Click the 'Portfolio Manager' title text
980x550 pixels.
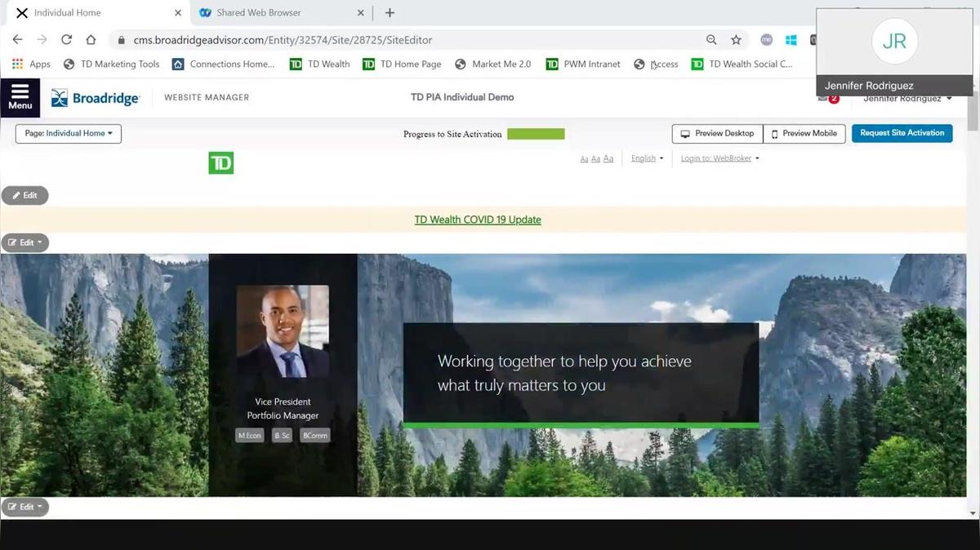283,415
